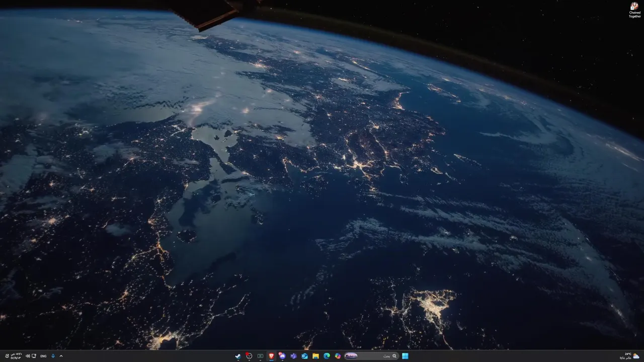Open the weather widget showing 24°C
The width and height of the screenshot is (644, 362).
(x=629, y=356)
